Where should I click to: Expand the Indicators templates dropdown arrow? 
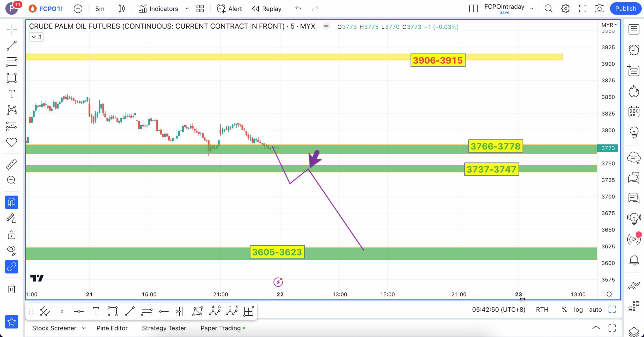coord(187,9)
